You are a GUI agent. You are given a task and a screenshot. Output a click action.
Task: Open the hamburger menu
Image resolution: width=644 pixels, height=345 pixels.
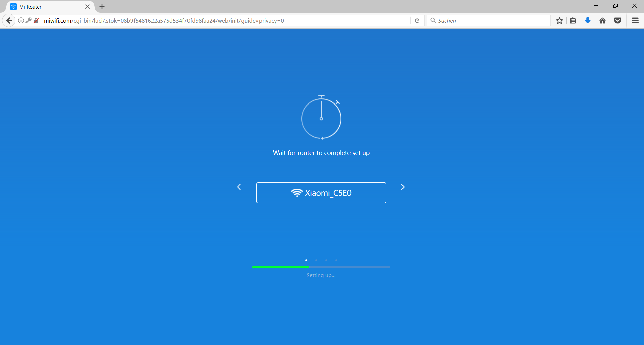point(635,21)
